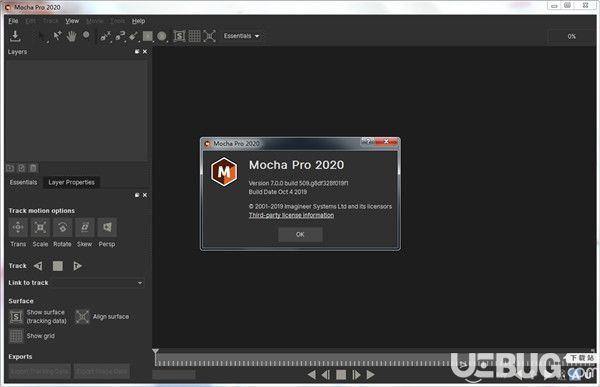The image size is (600, 387).
Task: Switch to the Essentials tab
Action: (23, 182)
